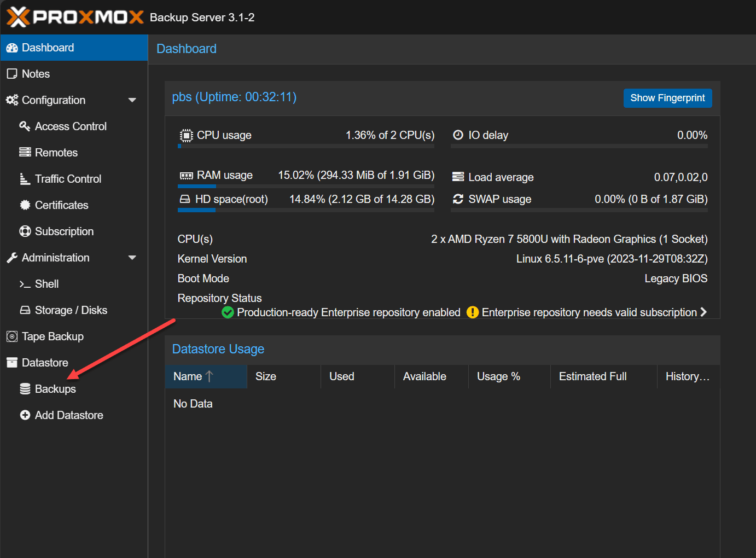Open Storage / Disks

(74, 310)
